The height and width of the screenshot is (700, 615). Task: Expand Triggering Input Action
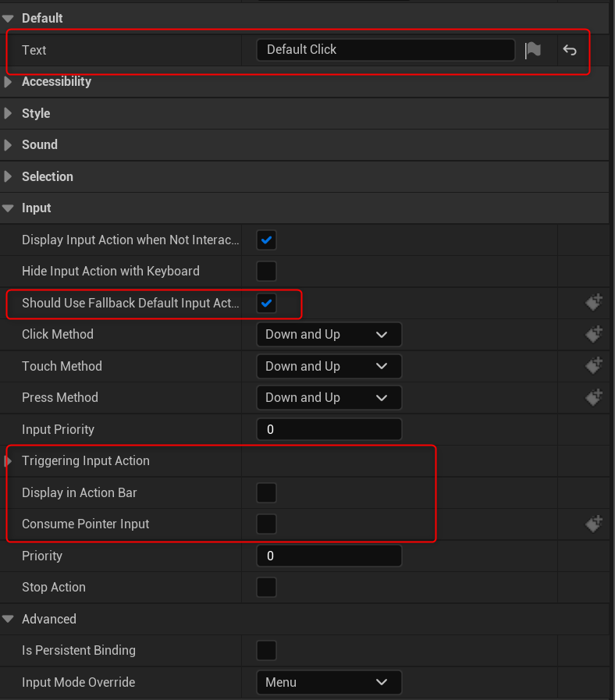8,460
